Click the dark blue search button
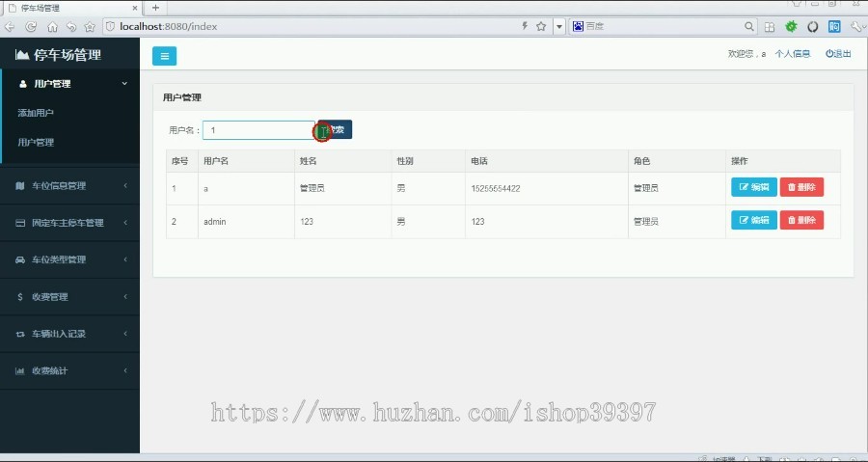The width and height of the screenshot is (868, 462). coord(335,129)
